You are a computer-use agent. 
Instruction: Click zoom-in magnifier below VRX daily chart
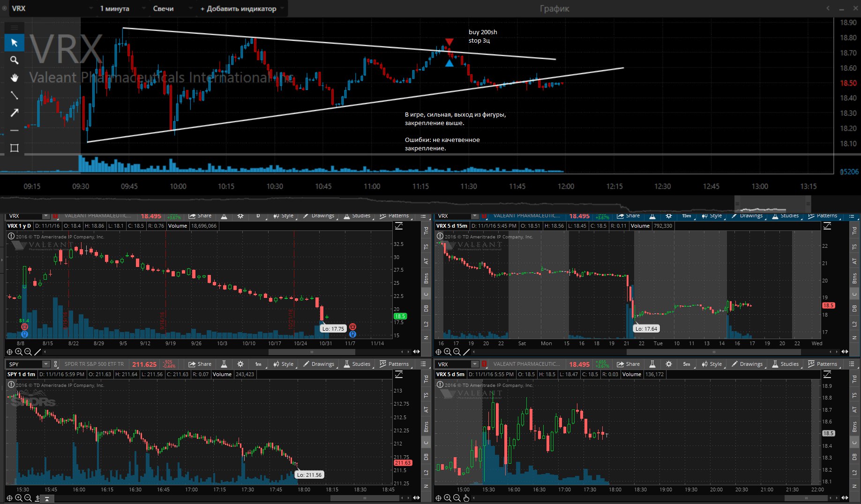coord(18,352)
